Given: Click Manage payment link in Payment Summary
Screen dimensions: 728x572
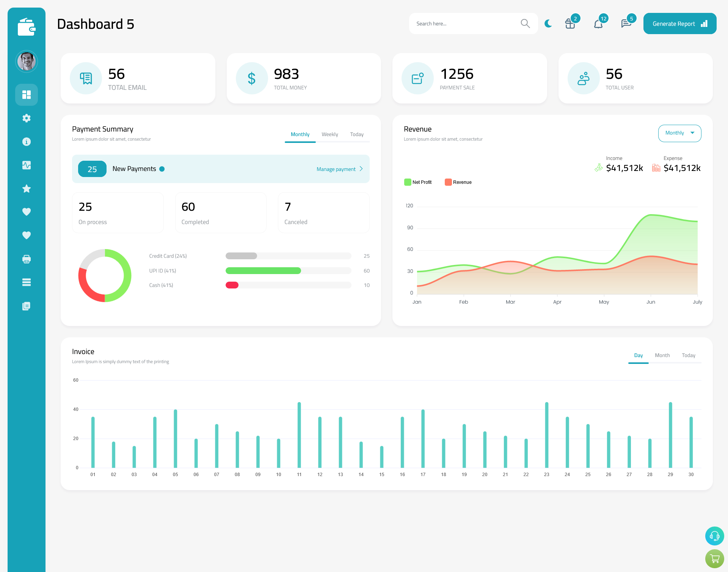Looking at the screenshot, I should point(337,169).
